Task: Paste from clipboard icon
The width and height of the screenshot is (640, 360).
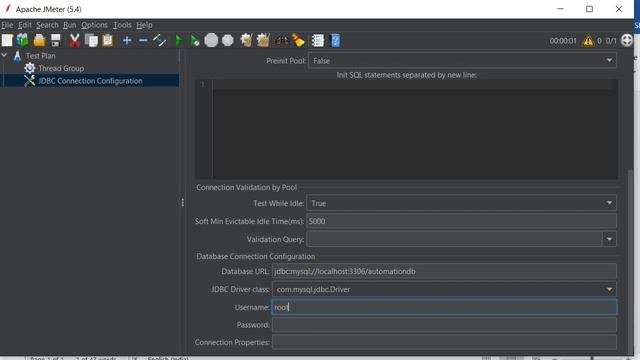Action: 107,40
